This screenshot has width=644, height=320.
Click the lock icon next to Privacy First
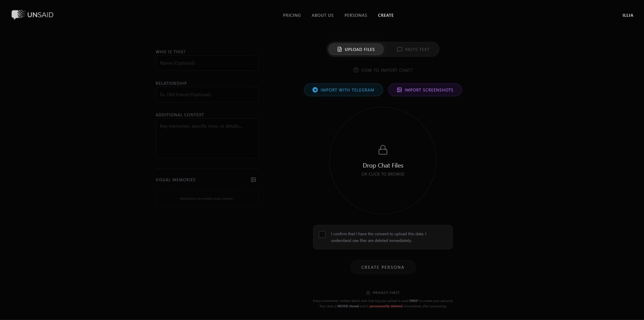pos(368,293)
